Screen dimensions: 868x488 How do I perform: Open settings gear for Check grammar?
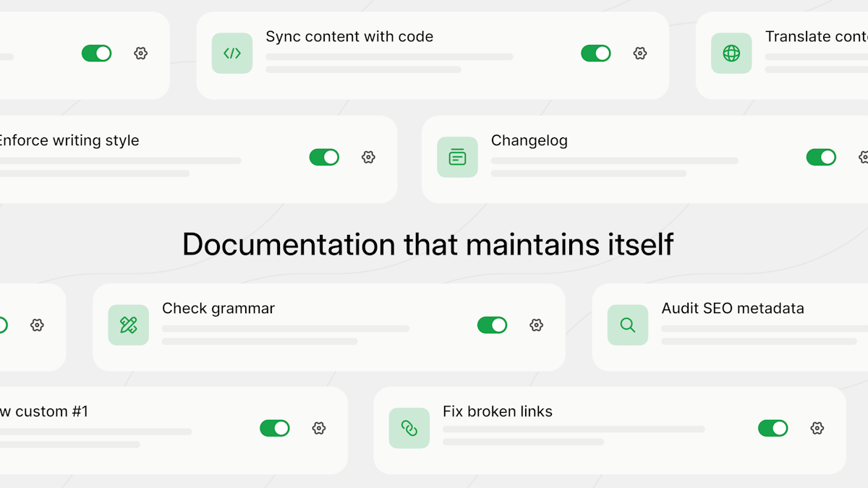coord(536,325)
